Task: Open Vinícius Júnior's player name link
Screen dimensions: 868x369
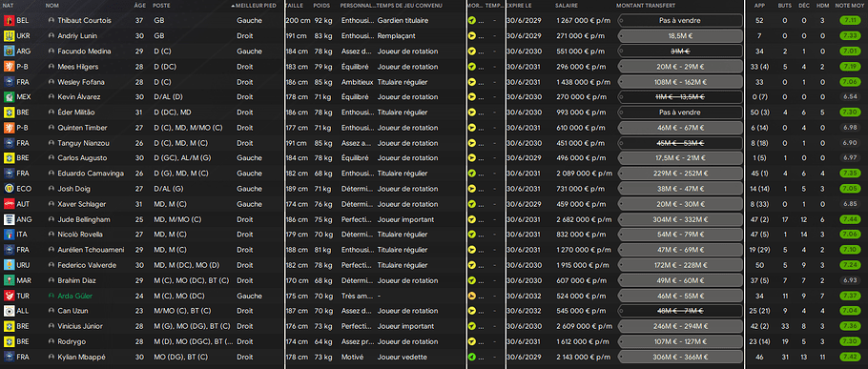Action: point(80,326)
